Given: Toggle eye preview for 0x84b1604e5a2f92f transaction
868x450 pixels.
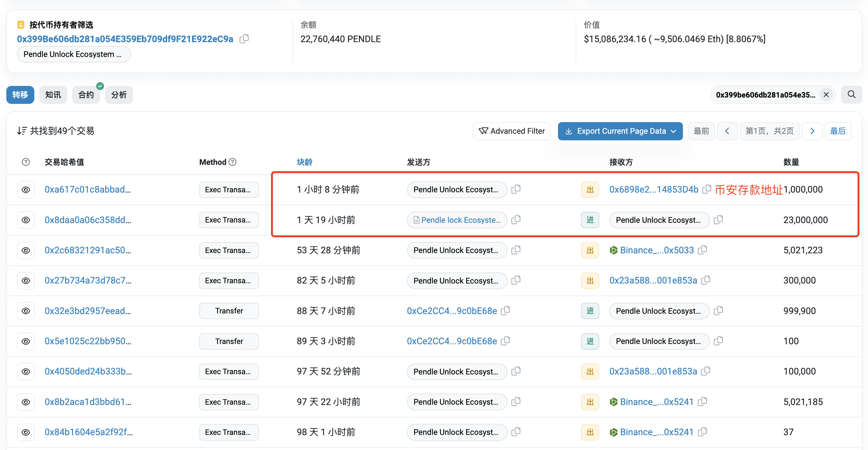Looking at the screenshot, I should [x=26, y=432].
